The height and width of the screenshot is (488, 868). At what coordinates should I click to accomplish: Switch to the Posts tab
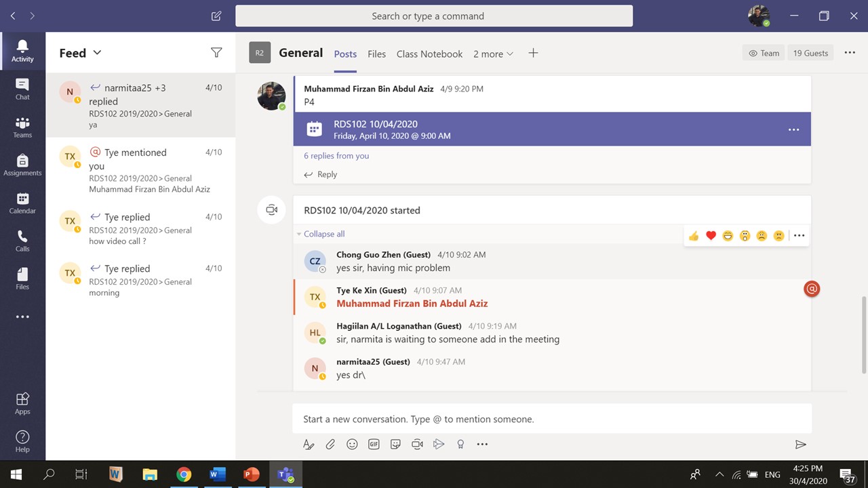click(x=345, y=54)
